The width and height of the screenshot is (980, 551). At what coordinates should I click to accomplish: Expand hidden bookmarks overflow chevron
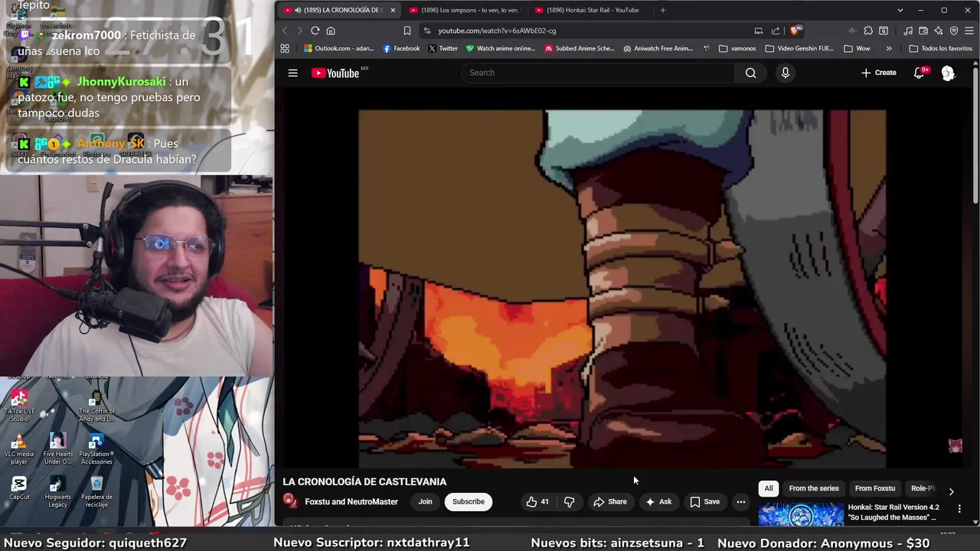tap(888, 48)
